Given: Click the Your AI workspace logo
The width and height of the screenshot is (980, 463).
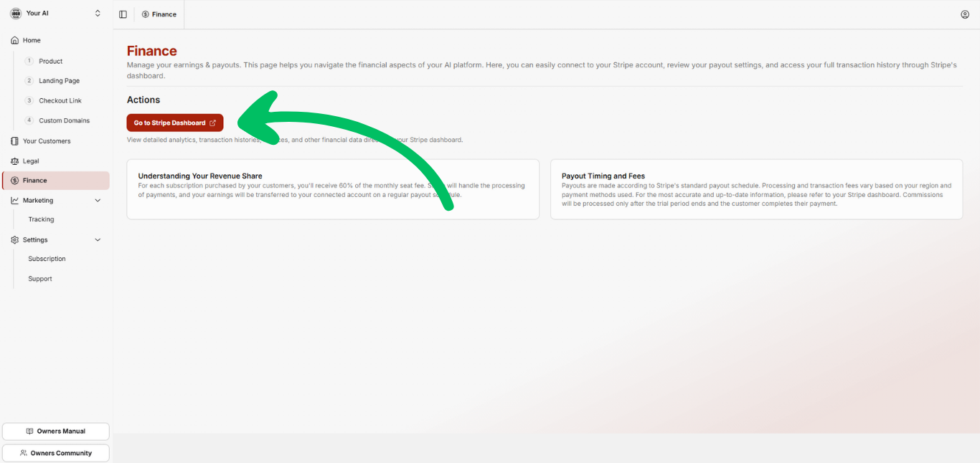Looking at the screenshot, I should tap(16, 14).
